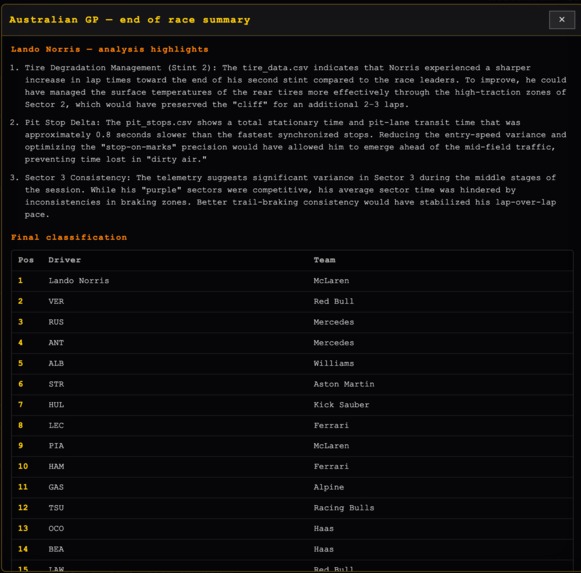
Task: Select the 'HUL' driver cell
Action: (56, 405)
